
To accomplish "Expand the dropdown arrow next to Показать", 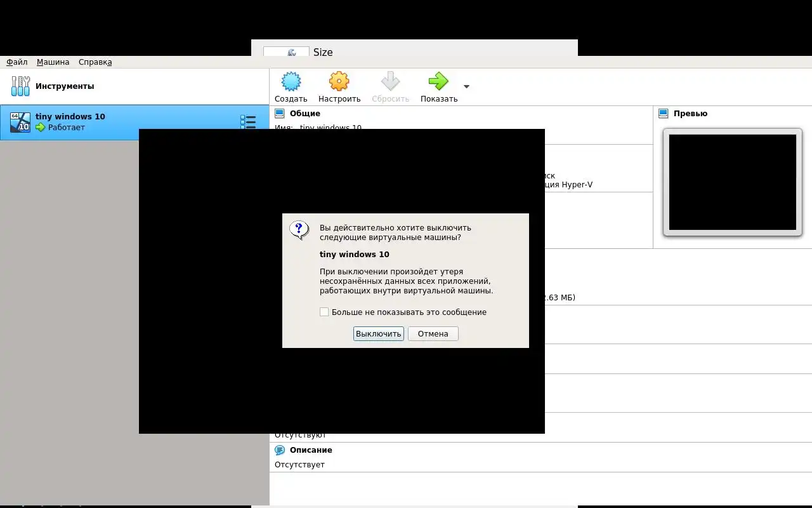I will point(467,86).
